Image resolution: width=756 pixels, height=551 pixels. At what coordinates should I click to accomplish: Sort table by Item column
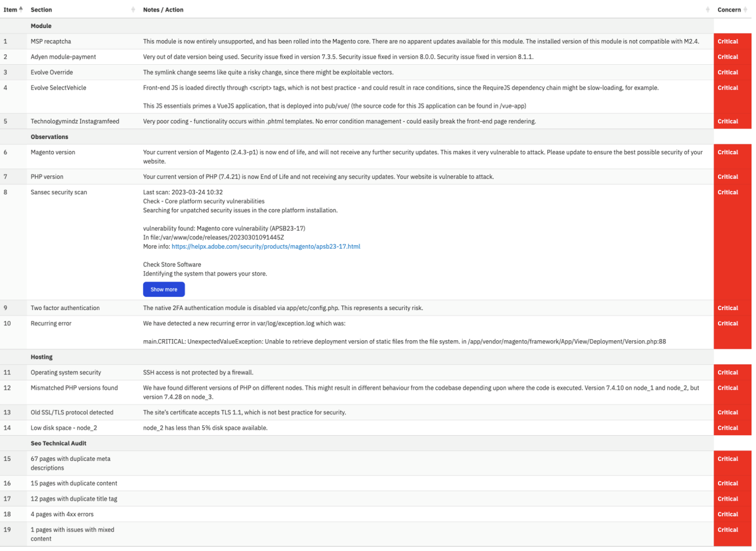point(13,9)
